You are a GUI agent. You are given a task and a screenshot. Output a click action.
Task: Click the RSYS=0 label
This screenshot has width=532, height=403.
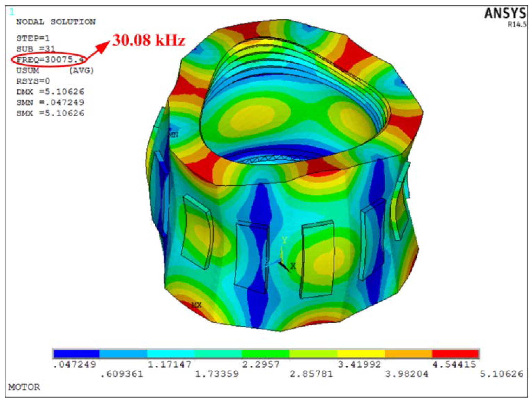33,81
